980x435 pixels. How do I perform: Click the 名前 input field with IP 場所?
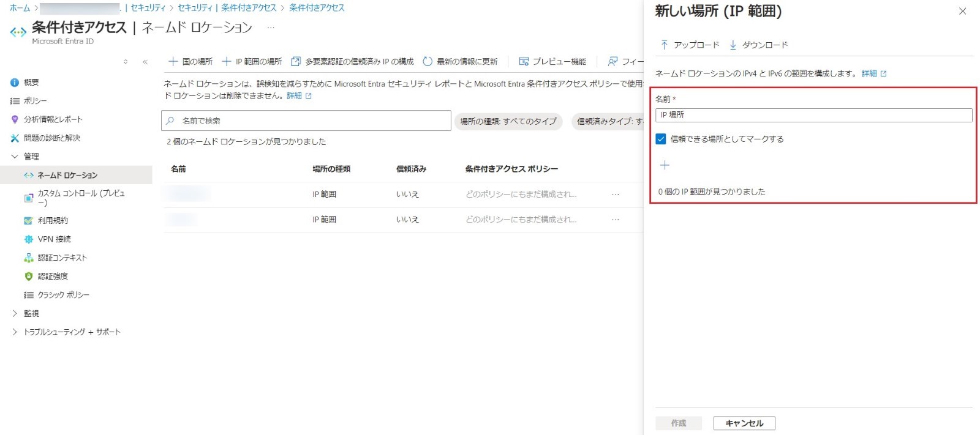tap(813, 115)
